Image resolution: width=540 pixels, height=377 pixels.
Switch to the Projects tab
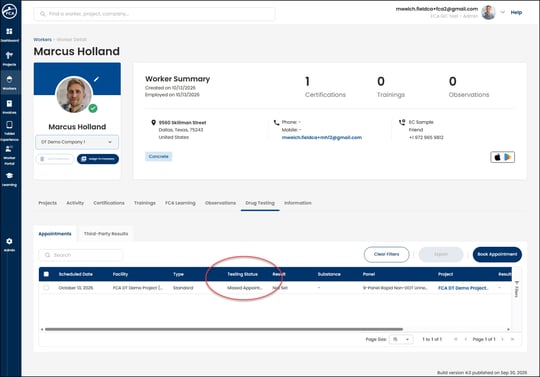click(48, 203)
